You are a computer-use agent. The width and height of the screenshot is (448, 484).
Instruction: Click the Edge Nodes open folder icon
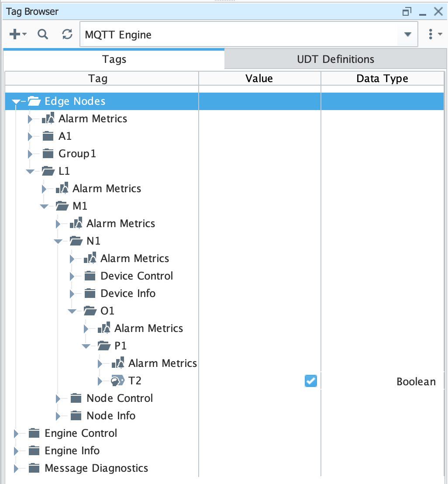pyautogui.click(x=34, y=101)
